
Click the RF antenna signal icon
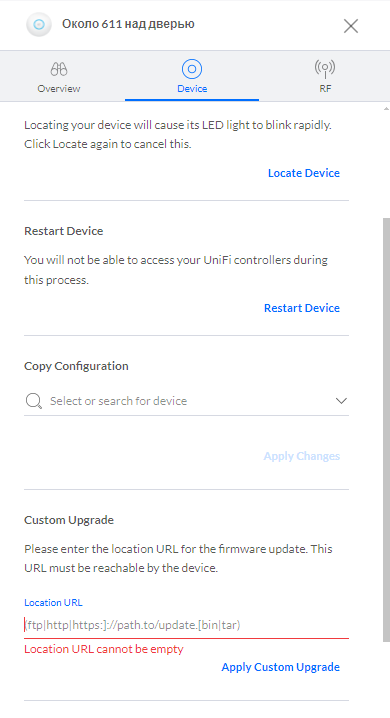click(325, 69)
